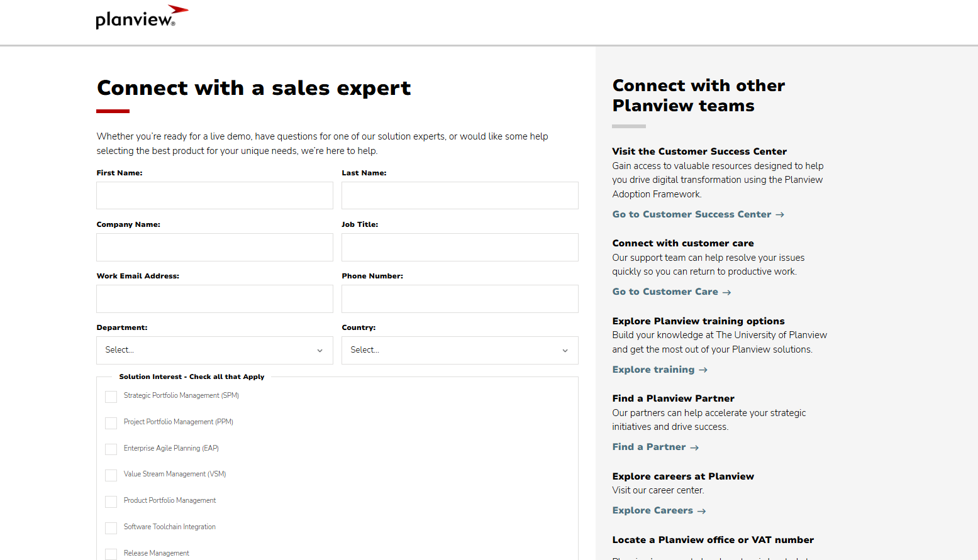Select Product Portfolio Management checkbox
The image size is (978, 560).
111,502
